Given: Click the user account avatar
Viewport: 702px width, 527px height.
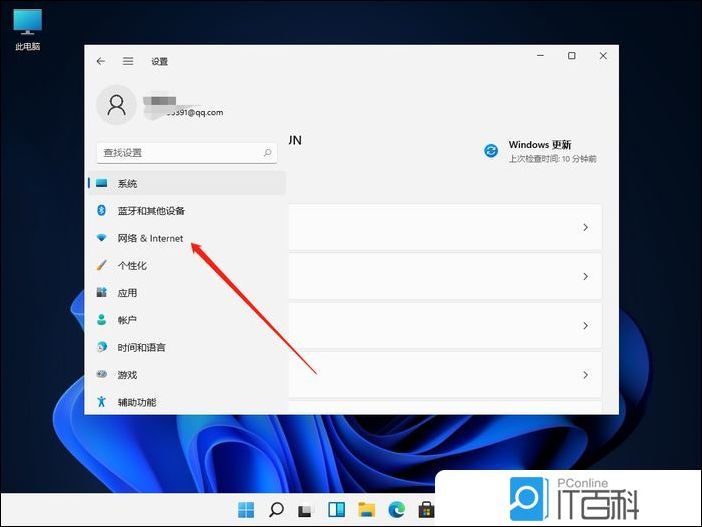Looking at the screenshot, I should coord(116,105).
